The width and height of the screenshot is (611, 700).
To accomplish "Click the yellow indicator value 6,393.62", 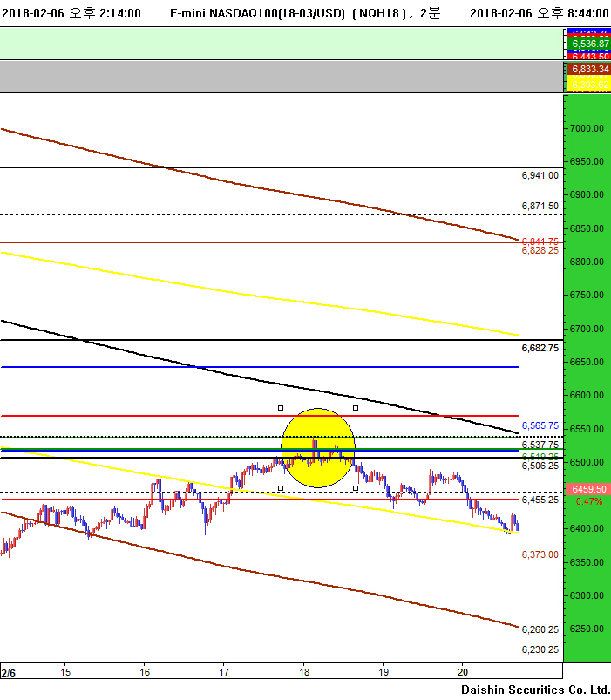I will pos(590,85).
